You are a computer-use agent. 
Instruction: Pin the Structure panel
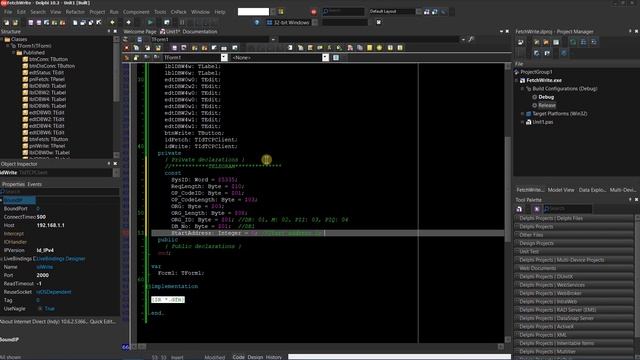[109, 31]
